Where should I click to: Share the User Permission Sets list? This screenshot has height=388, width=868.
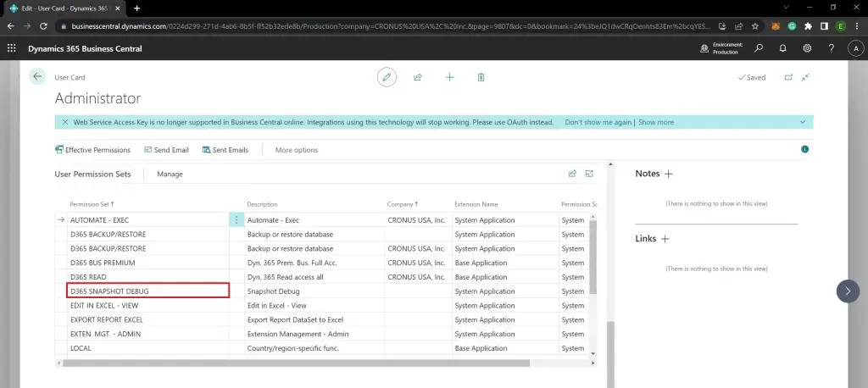572,174
